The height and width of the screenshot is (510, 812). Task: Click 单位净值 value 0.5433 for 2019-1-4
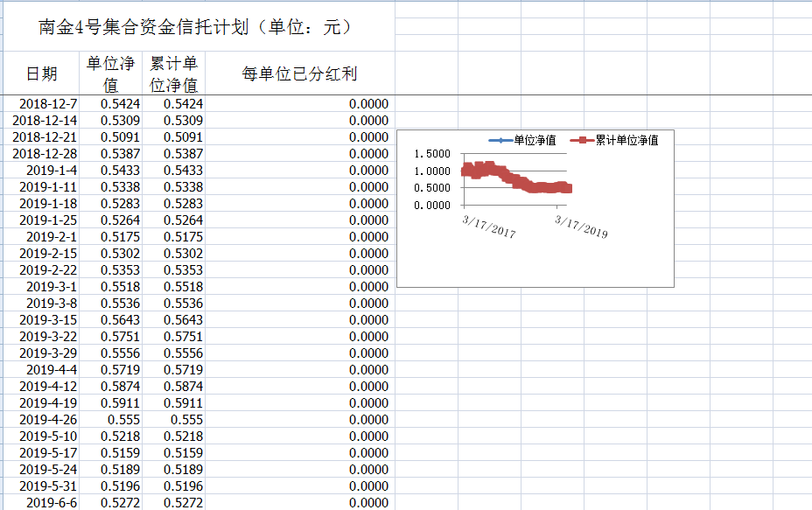click(x=110, y=170)
